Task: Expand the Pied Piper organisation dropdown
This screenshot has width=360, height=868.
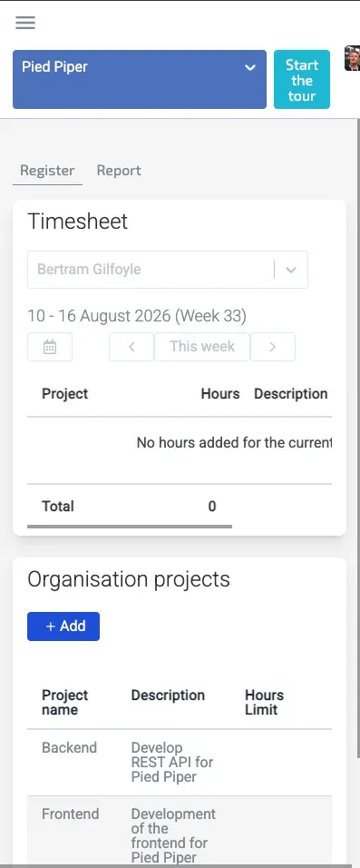Action: tap(140, 79)
